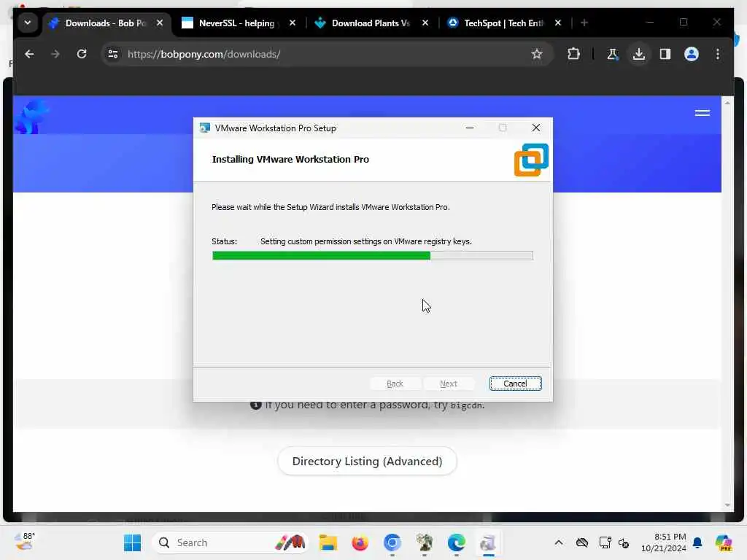Open browser extensions menu
This screenshot has height=560, width=747.
573,54
